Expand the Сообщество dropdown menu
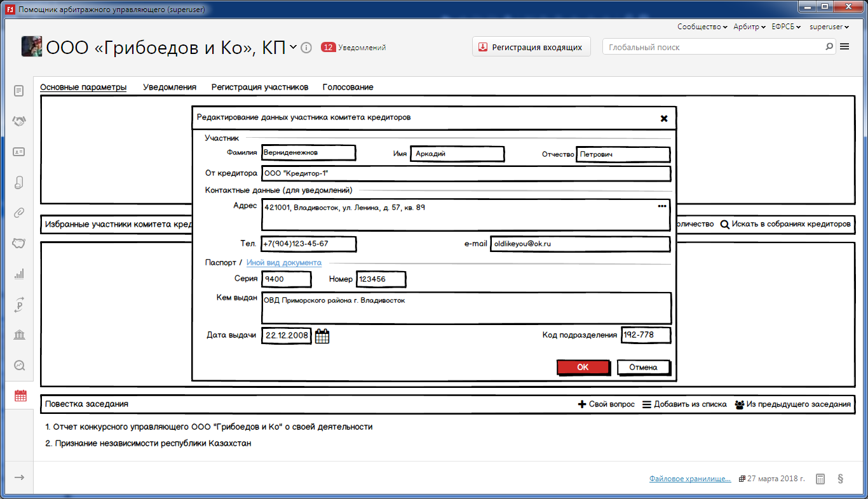 tap(702, 27)
